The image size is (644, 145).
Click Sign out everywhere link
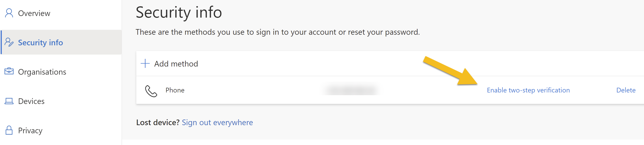point(217,122)
